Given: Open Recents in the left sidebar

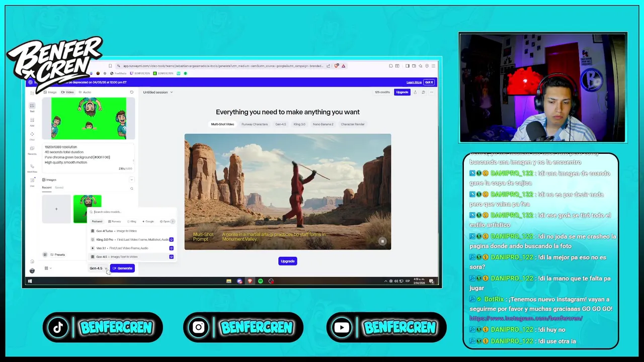Looking at the screenshot, I should point(32,150).
